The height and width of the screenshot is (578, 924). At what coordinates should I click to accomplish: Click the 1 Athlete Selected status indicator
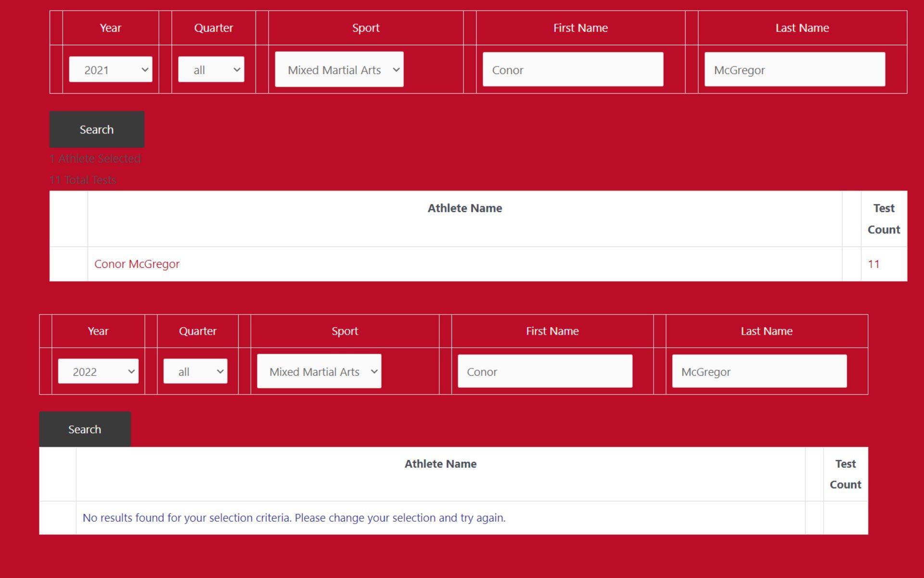point(95,158)
